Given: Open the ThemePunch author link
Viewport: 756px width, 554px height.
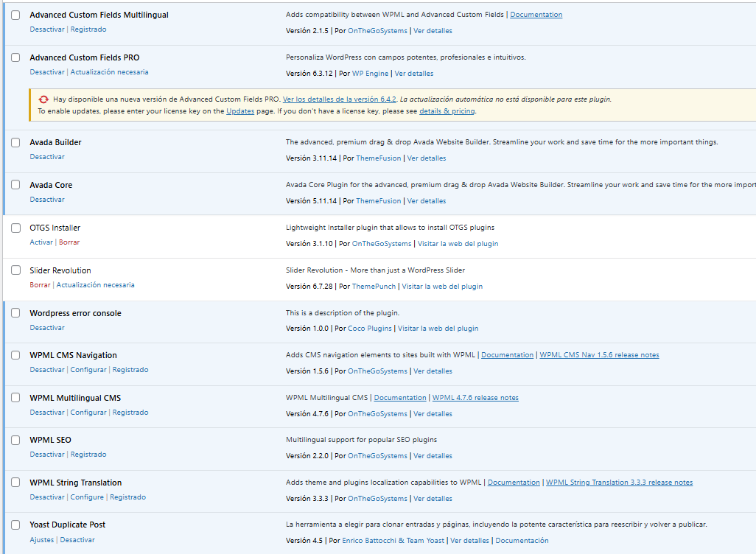Looking at the screenshot, I should 374,287.
